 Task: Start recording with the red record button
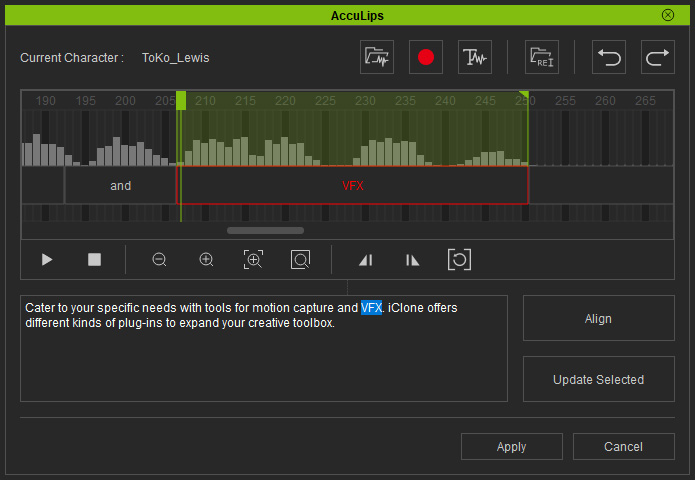(x=426, y=57)
